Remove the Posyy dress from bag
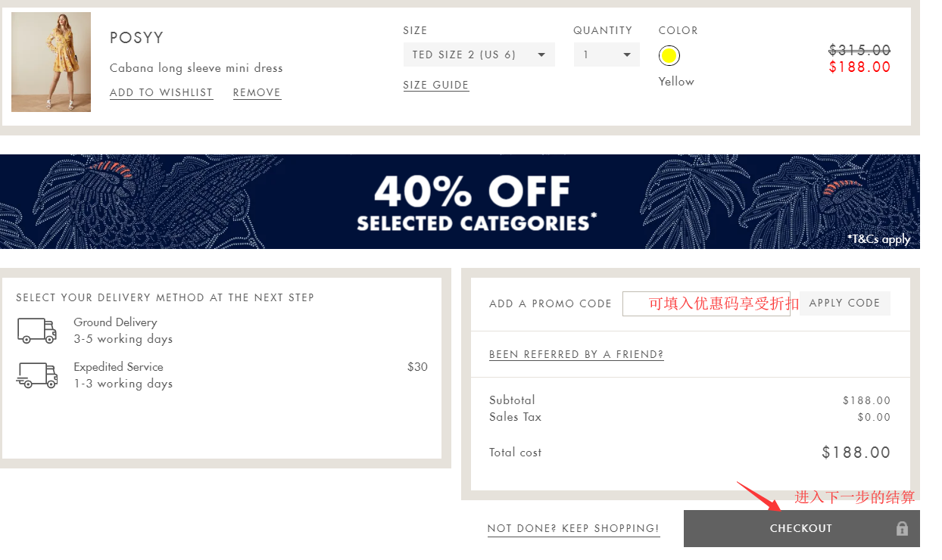The image size is (942, 560). [257, 92]
